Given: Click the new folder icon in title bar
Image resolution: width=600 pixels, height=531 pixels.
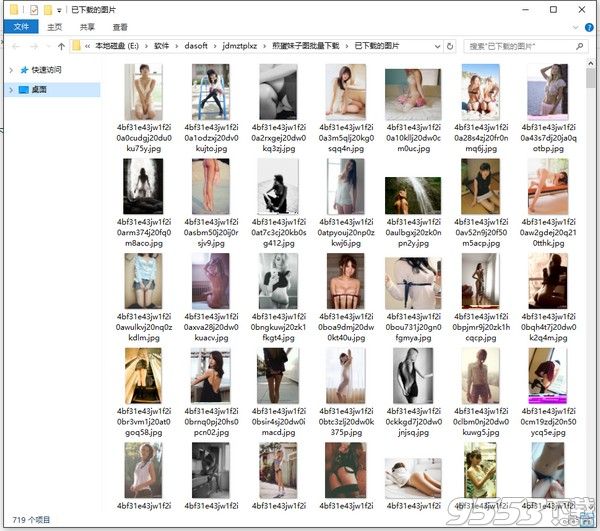Looking at the screenshot, I should (x=48, y=9).
